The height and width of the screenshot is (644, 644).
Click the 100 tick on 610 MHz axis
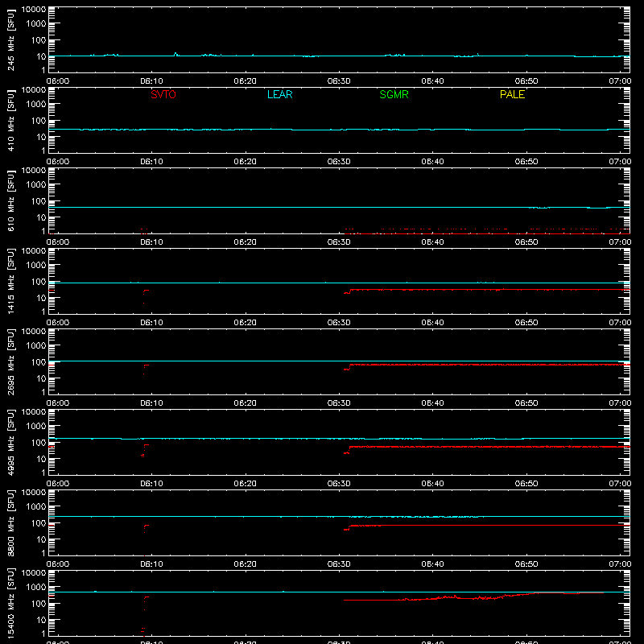(39, 200)
